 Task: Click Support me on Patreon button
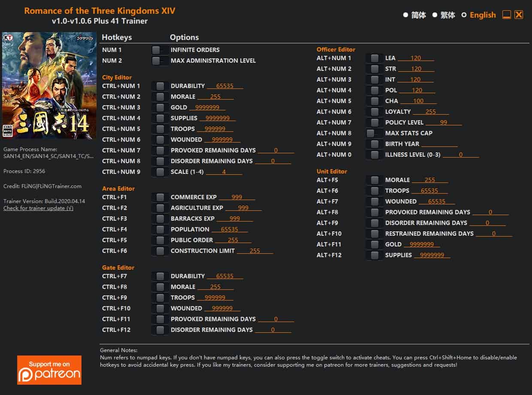(x=49, y=370)
